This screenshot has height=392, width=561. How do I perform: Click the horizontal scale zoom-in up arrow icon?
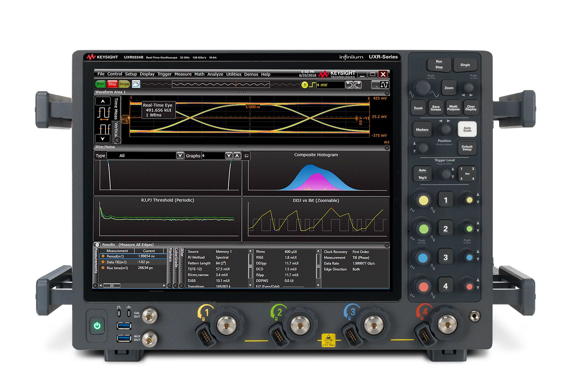[x=103, y=101]
